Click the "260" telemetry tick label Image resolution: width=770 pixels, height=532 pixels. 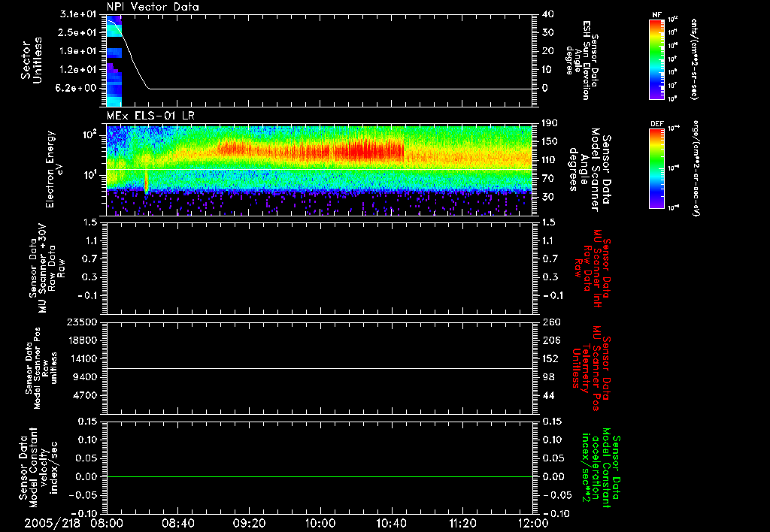click(x=550, y=322)
